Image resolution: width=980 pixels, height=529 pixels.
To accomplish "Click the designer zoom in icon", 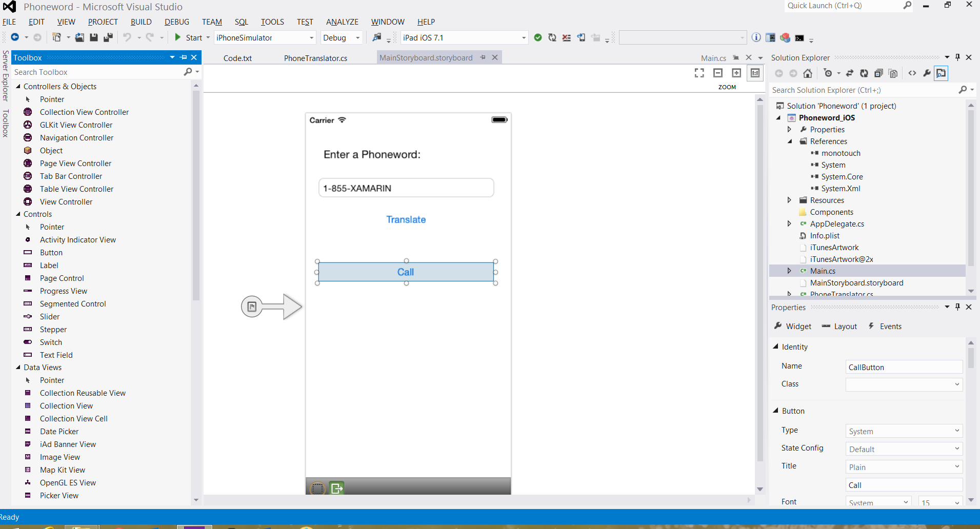I will pos(736,73).
